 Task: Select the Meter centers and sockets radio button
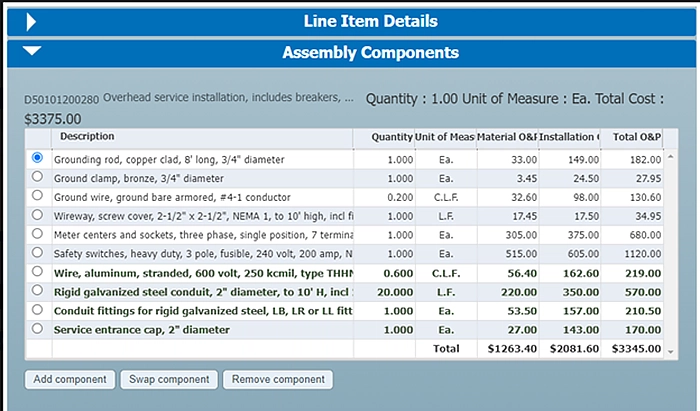coord(38,233)
